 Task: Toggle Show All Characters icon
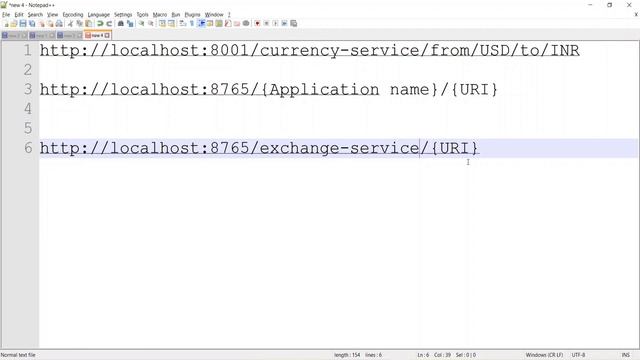(191, 24)
